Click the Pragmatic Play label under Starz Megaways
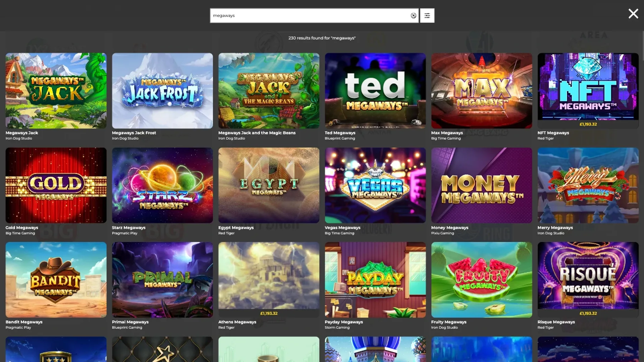The image size is (644, 362). pyautogui.click(x=124, y=233)
